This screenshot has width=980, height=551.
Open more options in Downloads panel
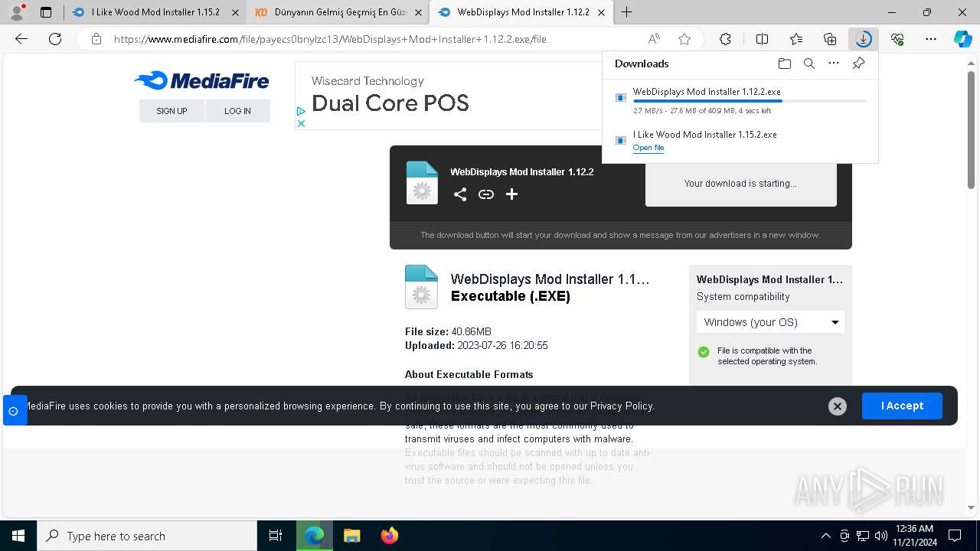point(834,64)
